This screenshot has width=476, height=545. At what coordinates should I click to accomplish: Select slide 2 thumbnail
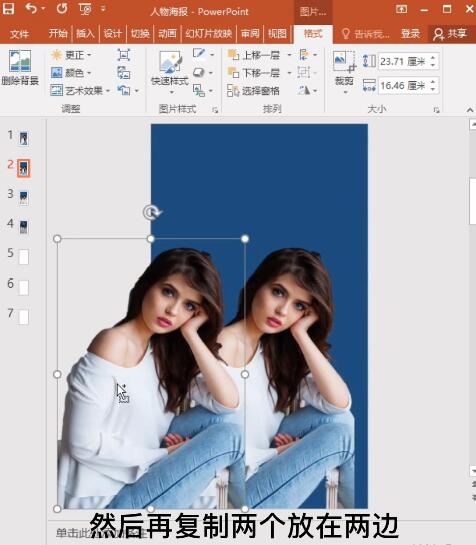(x=24, y=168)
